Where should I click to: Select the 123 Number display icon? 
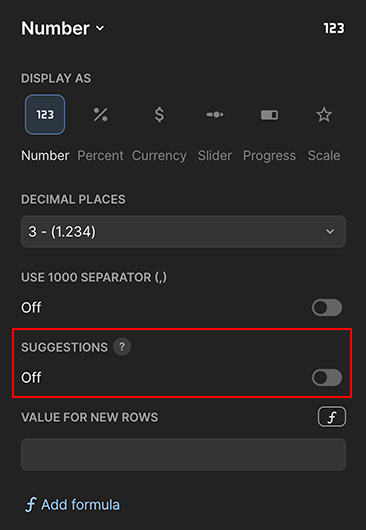pos(45,115)
